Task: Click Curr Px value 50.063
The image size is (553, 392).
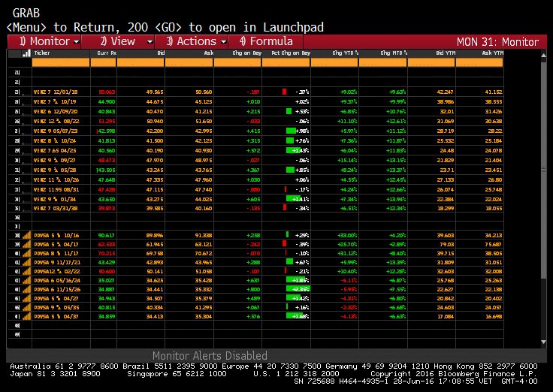Action: point(107,92)
